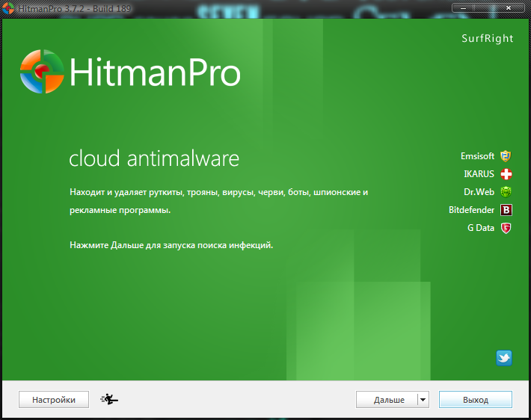Click the Dr.Web green spider icon
This screenshot has height=420, width=531.
coord(506,192)
